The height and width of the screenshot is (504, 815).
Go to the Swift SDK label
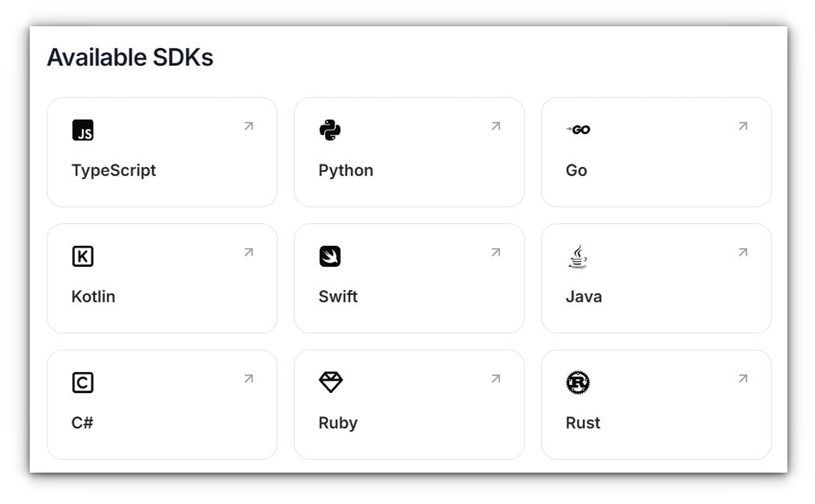coord(338,297)
